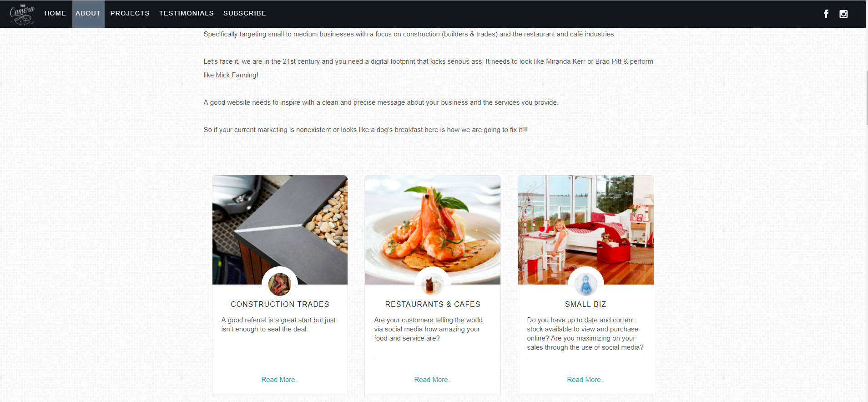Click the SMALL BIZ card heading
The width and height of the screenshot is (868, 402).
pos(585,304)
